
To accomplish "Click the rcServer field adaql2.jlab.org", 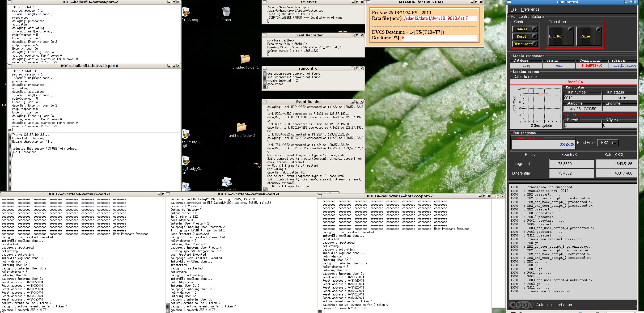I will click(623, 66).
